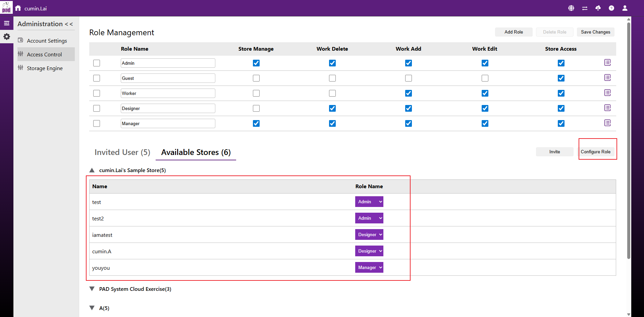
Task: Click the Add Role button
Action: click(x=514, y=32)
